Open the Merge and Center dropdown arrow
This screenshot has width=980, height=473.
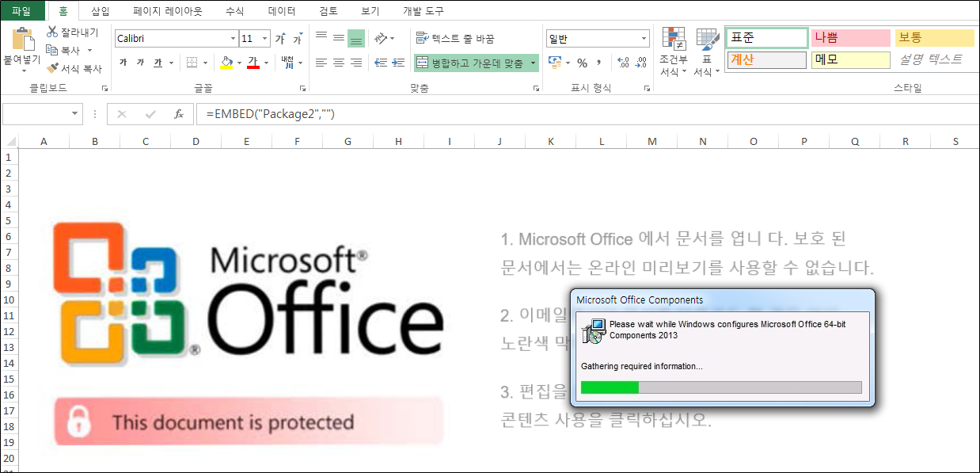(x=534, y=63)
